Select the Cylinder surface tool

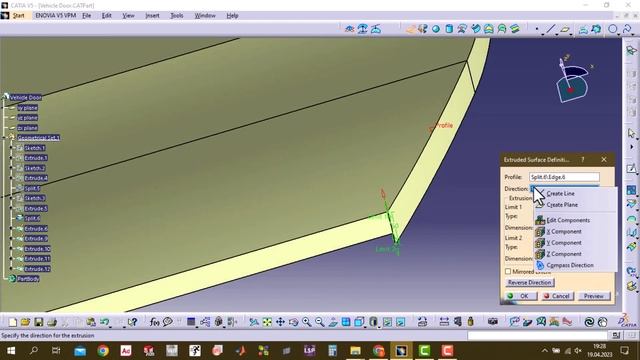pyautogui.click(x=449, y=29)
